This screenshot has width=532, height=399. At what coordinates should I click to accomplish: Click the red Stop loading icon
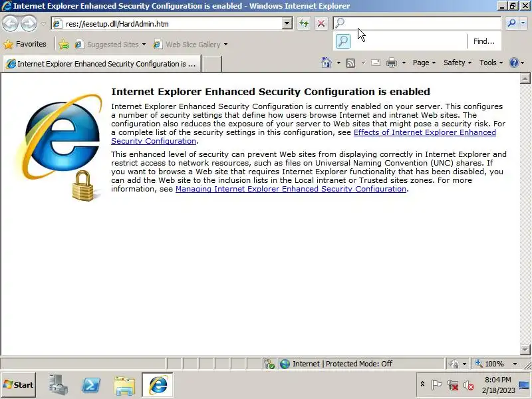[321, 23]
